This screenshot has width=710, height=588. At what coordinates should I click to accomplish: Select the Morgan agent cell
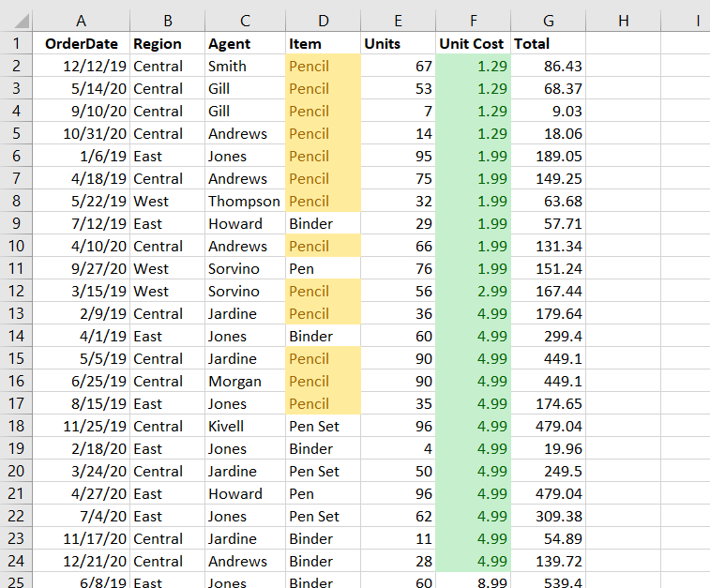[x=245, y=381]
